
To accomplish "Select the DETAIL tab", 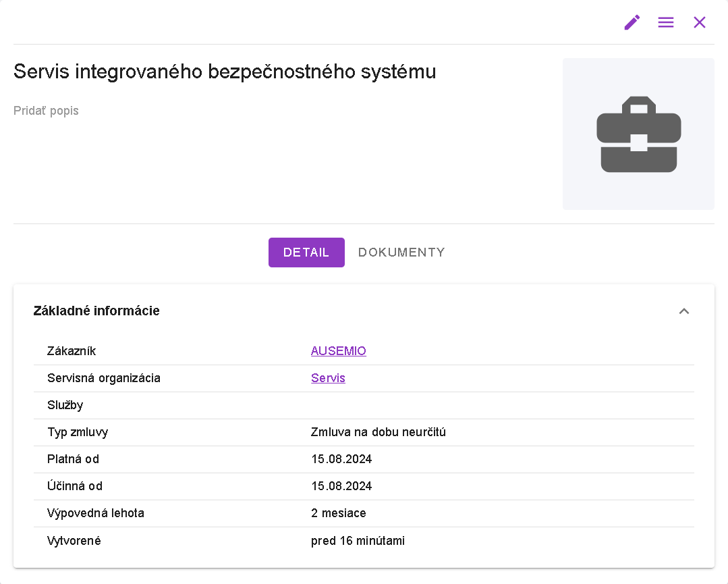I will tap(306, 253).
